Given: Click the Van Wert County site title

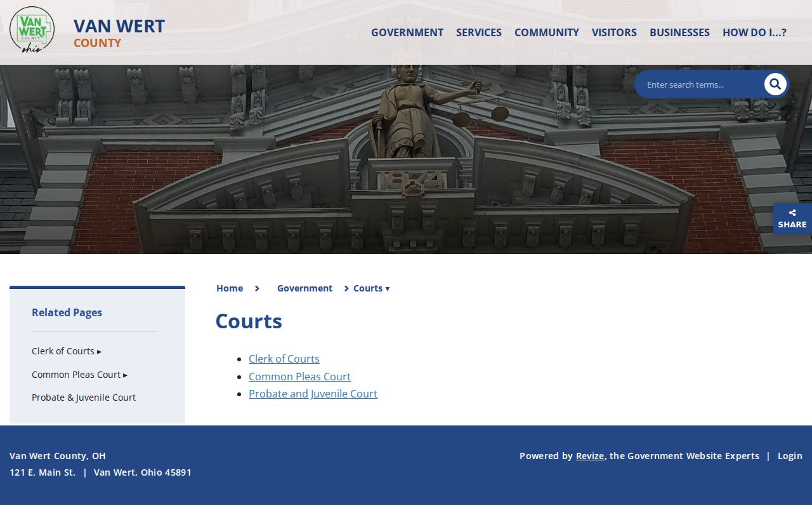Looking at the screenshot, I should coord(119,32).
